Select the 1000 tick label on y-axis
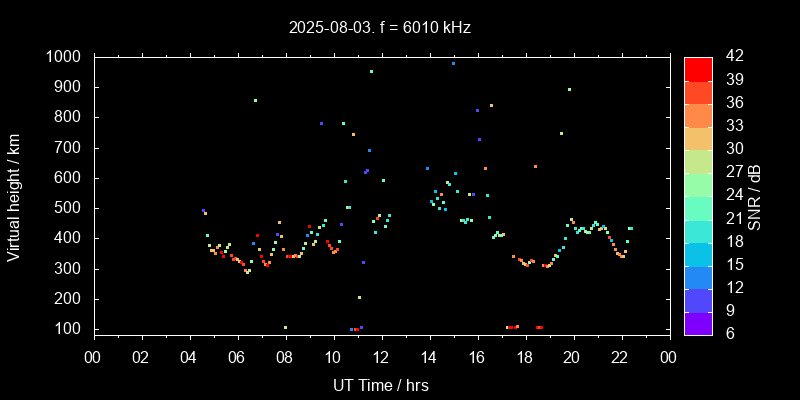 [x=66, y=57]
